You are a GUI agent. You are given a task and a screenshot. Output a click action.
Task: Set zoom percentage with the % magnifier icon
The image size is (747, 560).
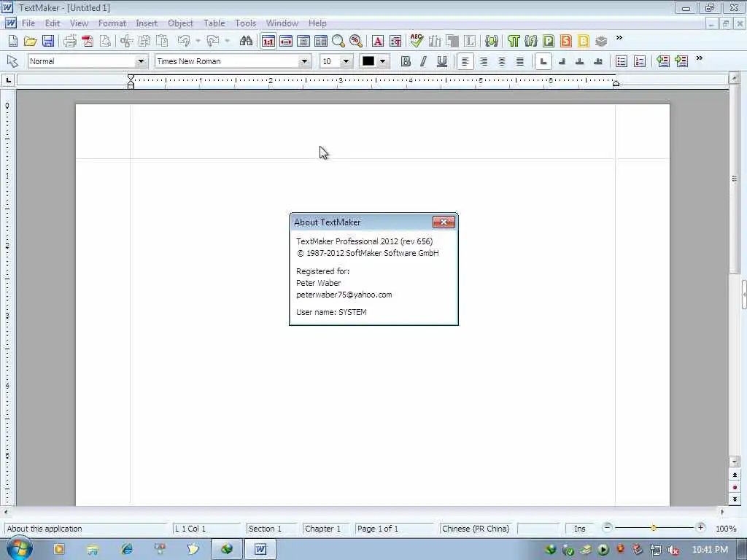point(356,42)
